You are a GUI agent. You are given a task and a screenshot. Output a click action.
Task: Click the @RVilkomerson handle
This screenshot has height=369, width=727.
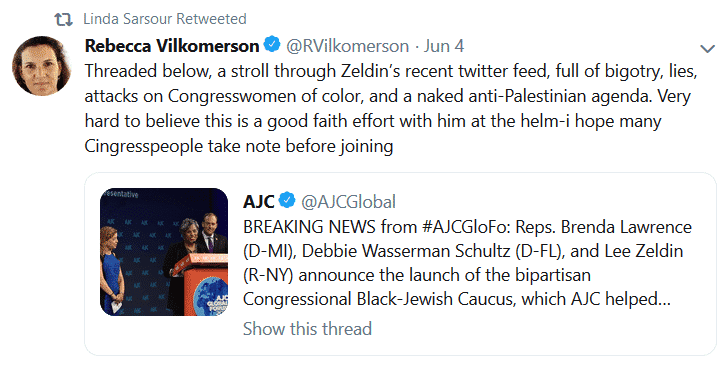(x=347, y=46)
